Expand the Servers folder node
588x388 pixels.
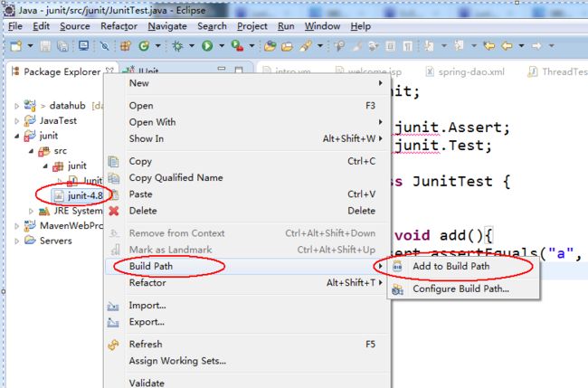[16, 241]
